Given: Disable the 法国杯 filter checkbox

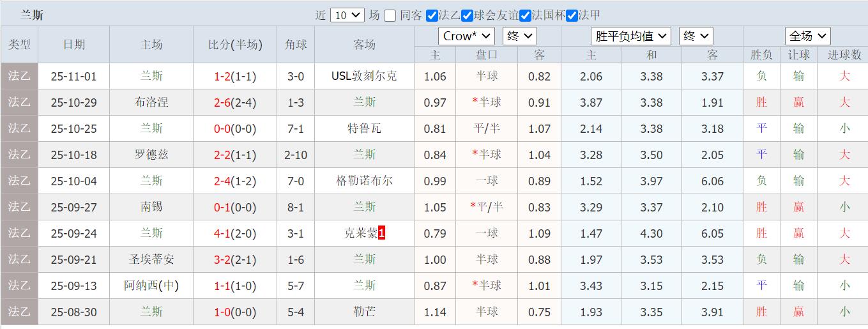Looking at the screenshot, I should tap(526, 15).
